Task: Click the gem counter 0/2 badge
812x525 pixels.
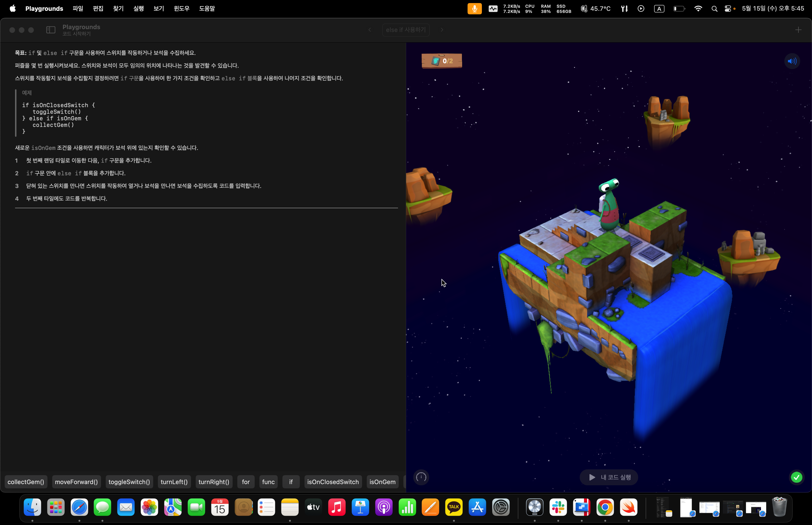Action: tap(442, 61)
